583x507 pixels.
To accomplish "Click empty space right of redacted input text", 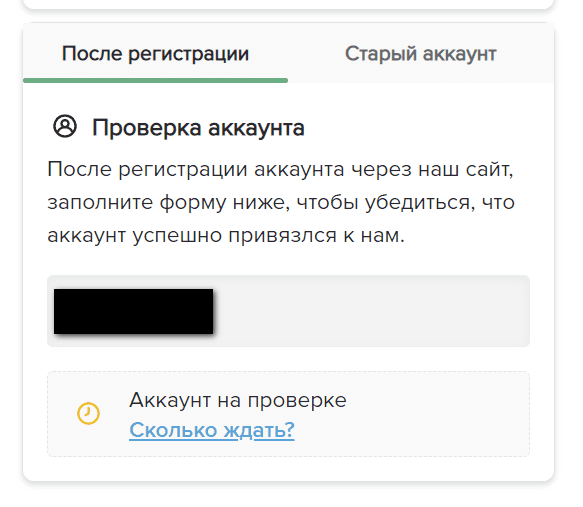I will (x=372, y=311).
